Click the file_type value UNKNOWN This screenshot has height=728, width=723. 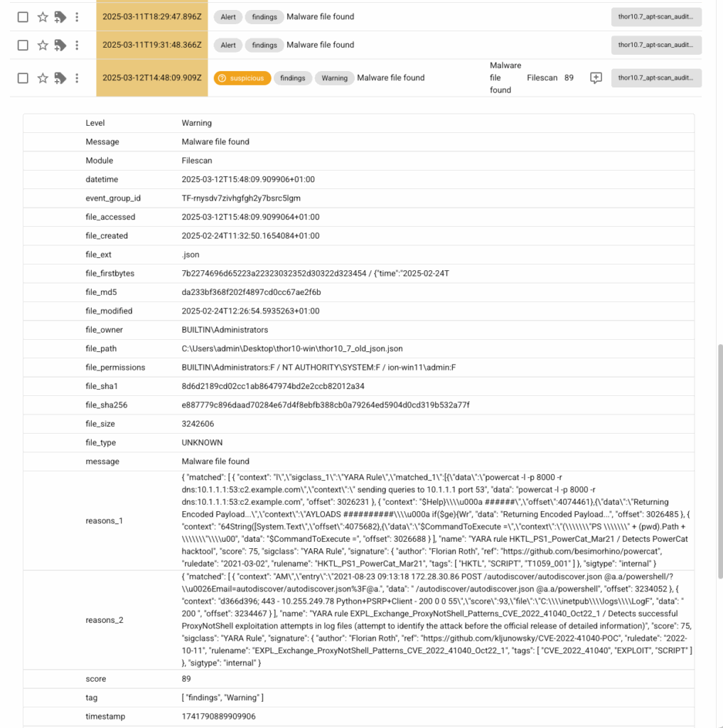pyautogui.click(x=202, y=442)
